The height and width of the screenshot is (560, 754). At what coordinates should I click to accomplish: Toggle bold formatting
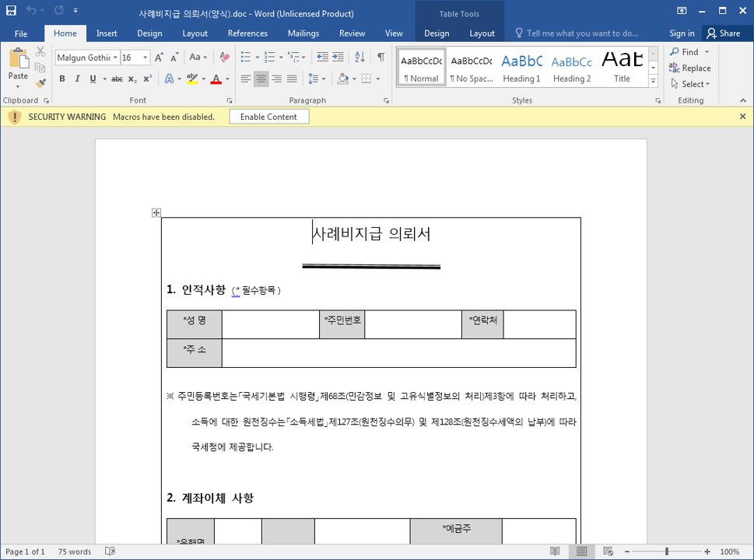pos(61,79)
